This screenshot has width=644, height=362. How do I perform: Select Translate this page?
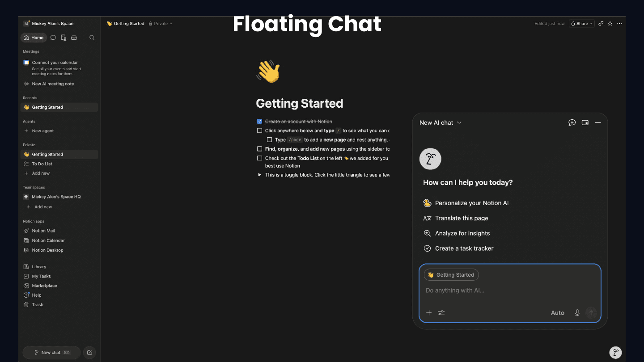[x=455, y=218]
